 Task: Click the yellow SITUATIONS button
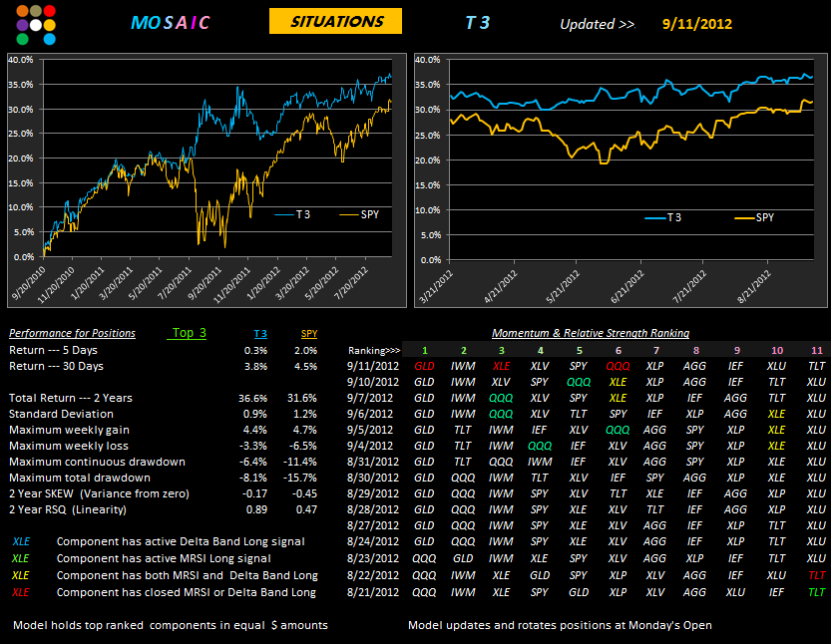(x=335, y=21)
